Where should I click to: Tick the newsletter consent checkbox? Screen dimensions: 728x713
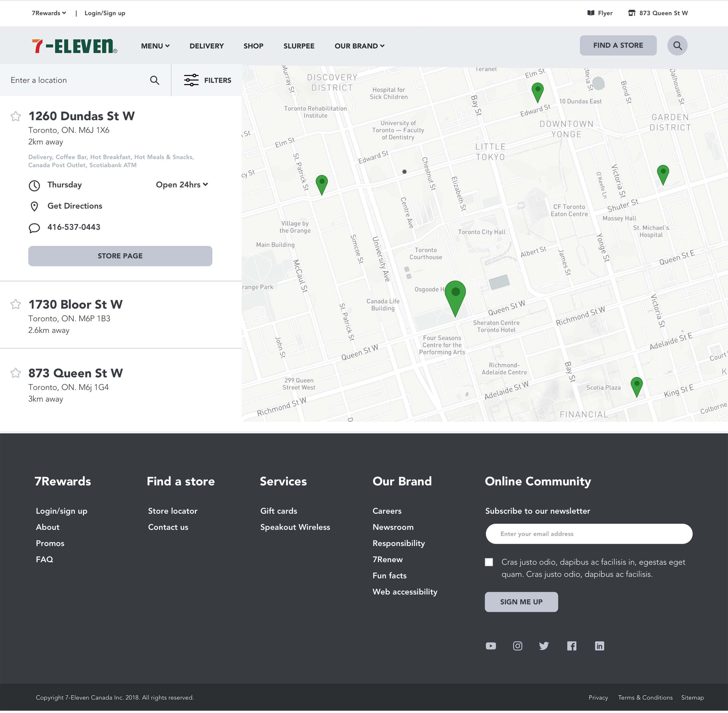coord(489,562)
